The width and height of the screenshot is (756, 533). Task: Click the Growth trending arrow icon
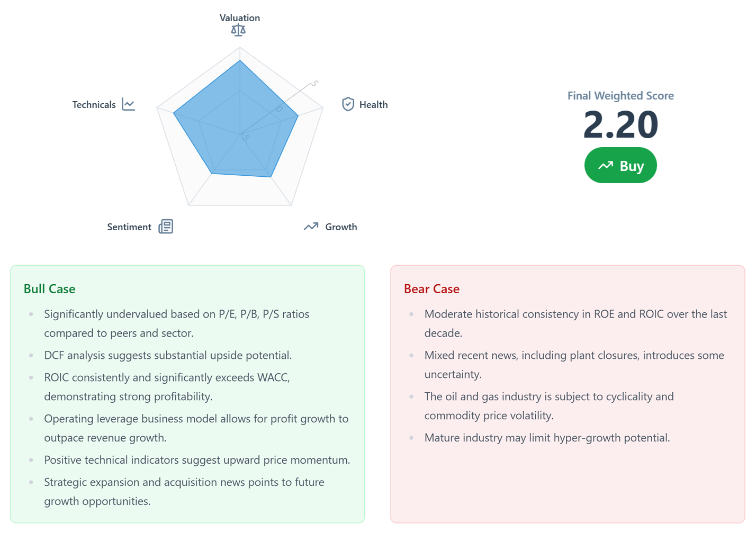pos(311,227)
